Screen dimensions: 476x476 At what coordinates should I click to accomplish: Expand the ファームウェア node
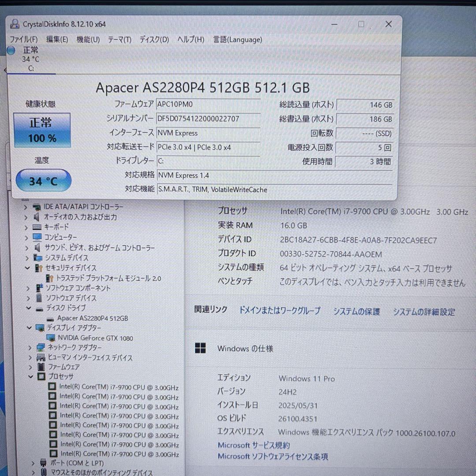point(30,367)
